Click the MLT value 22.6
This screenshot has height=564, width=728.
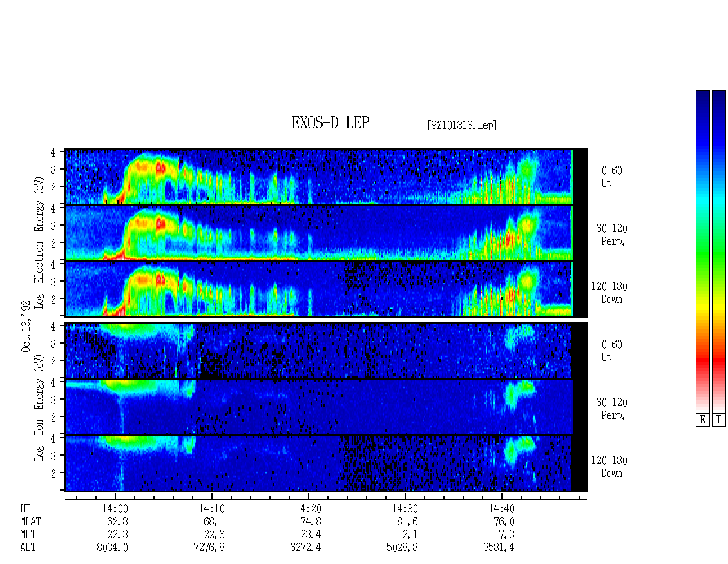[x=215, y=535]
